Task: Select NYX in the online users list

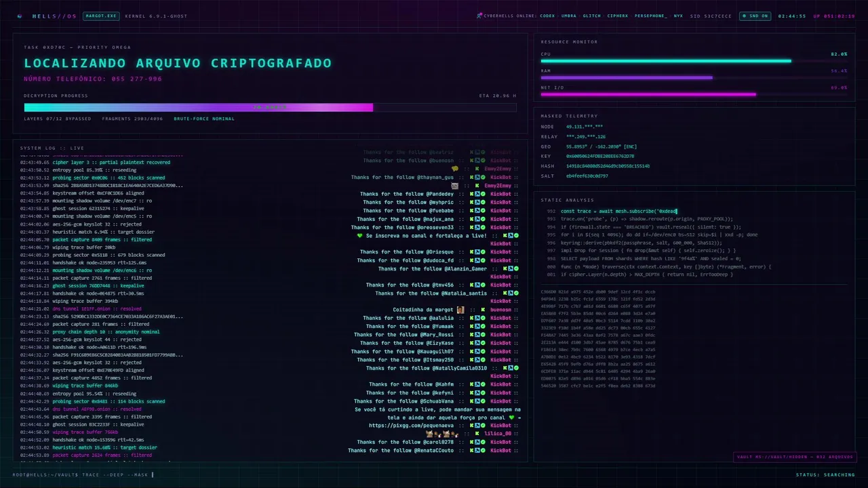Action: [678, 16]
